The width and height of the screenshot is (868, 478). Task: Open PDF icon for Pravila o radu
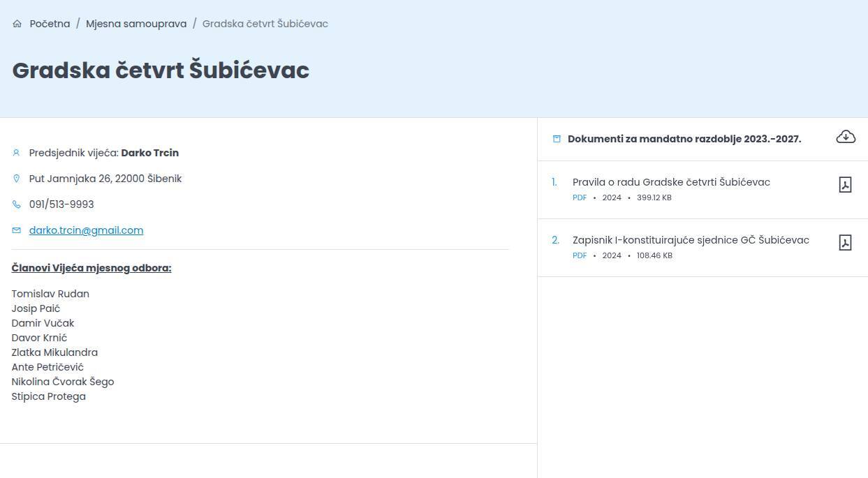845,184
